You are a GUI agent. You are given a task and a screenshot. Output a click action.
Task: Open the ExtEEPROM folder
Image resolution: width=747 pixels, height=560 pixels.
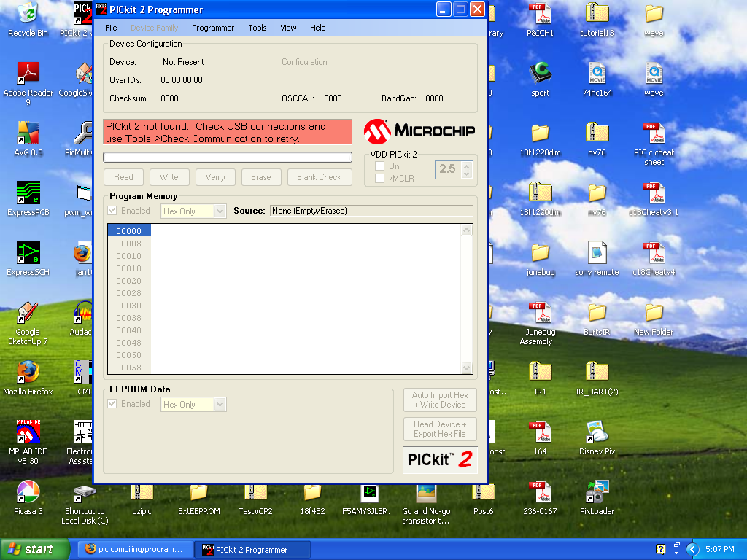198,499
